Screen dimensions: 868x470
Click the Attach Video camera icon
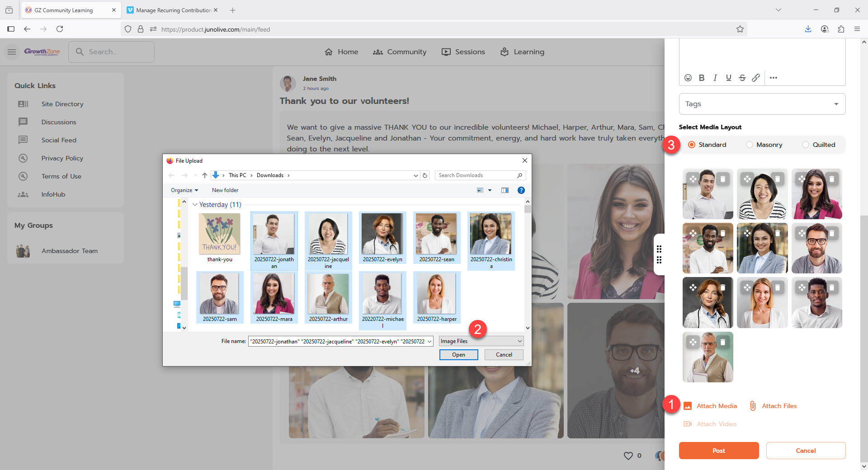pos(688,424)
